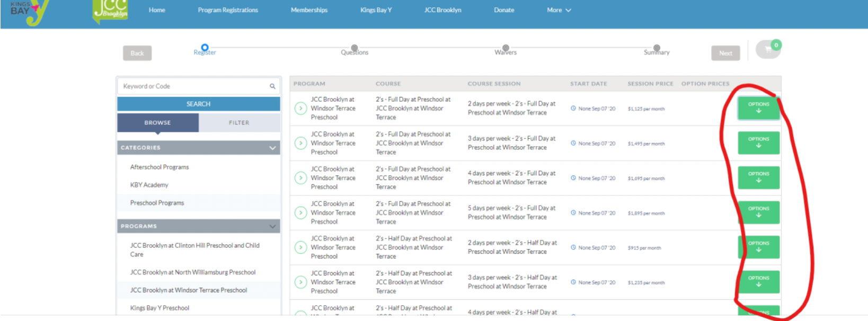
Task: Select Afterschool Programs category
Action: pyautogui.click(x=160, y=167)
